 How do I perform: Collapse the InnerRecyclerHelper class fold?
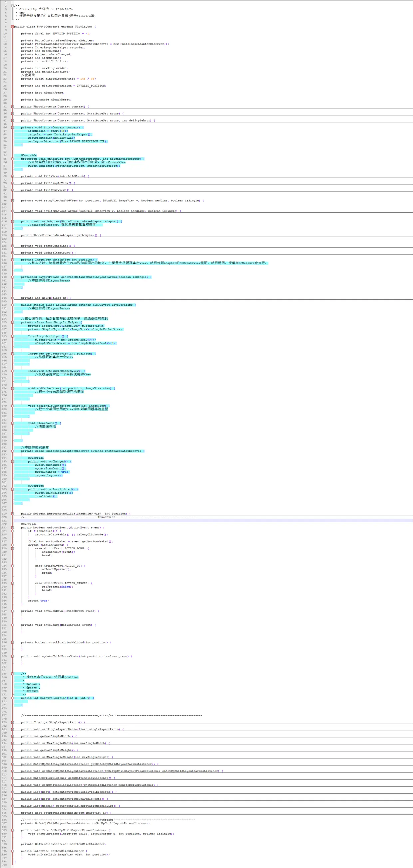(12, 322)
